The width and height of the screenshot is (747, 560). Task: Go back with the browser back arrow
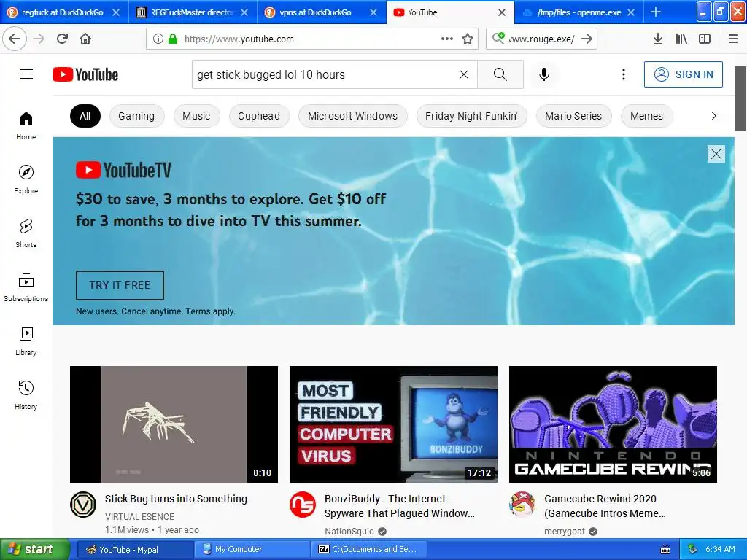tap(15, 39)
